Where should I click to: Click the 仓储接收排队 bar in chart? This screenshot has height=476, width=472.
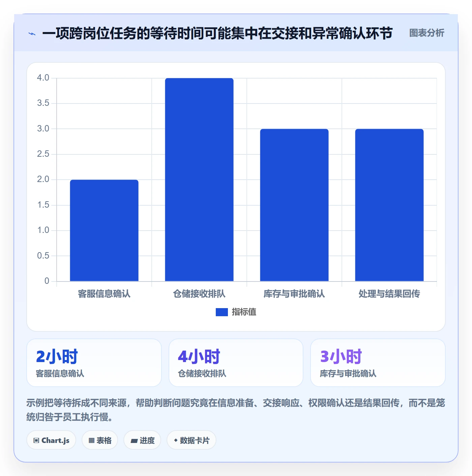click(199, 180)
